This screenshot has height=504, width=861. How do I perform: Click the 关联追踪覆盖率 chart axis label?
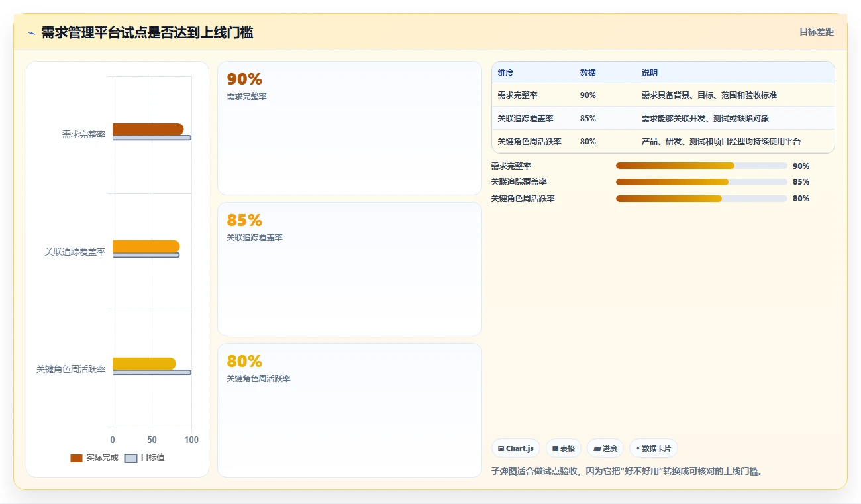coord(75,252)
